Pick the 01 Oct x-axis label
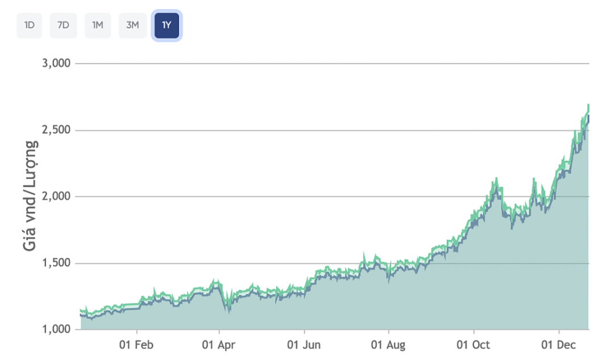 pyautogui.click(x=473, y=345)
